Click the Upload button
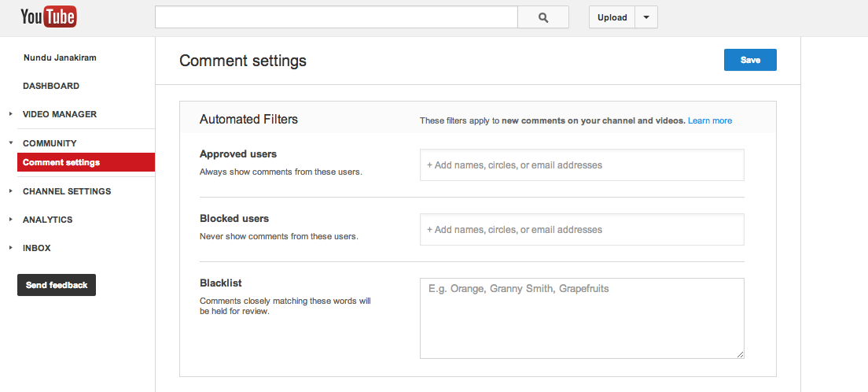 click(x=612, y=17)
